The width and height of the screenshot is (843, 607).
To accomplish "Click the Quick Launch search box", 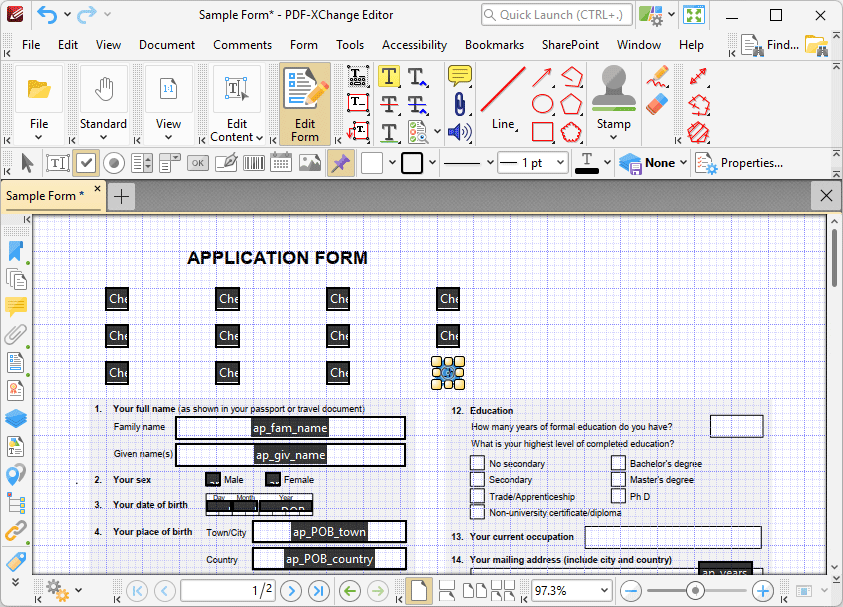I will [x=556, y=15].
